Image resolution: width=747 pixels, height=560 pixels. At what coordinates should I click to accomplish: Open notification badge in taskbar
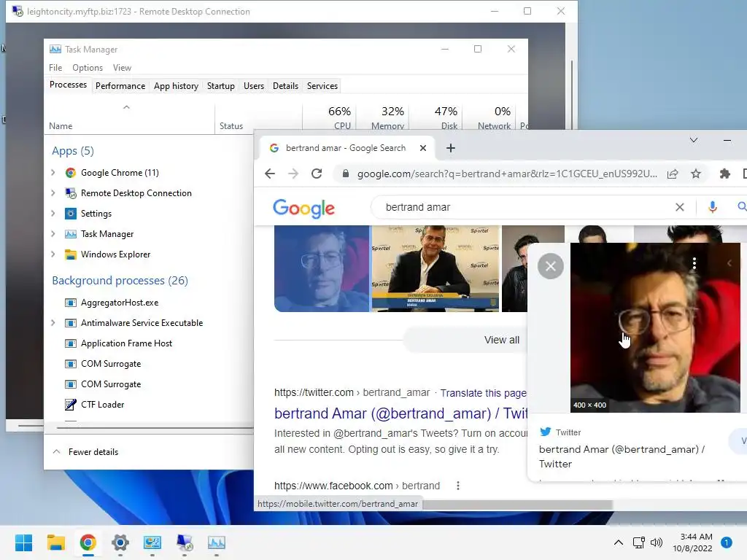point(727,542)
